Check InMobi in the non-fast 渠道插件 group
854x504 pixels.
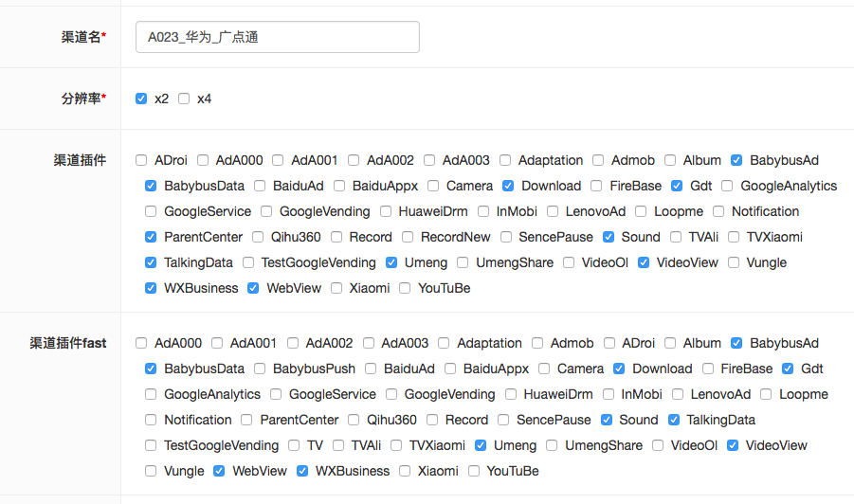[483, 211]
